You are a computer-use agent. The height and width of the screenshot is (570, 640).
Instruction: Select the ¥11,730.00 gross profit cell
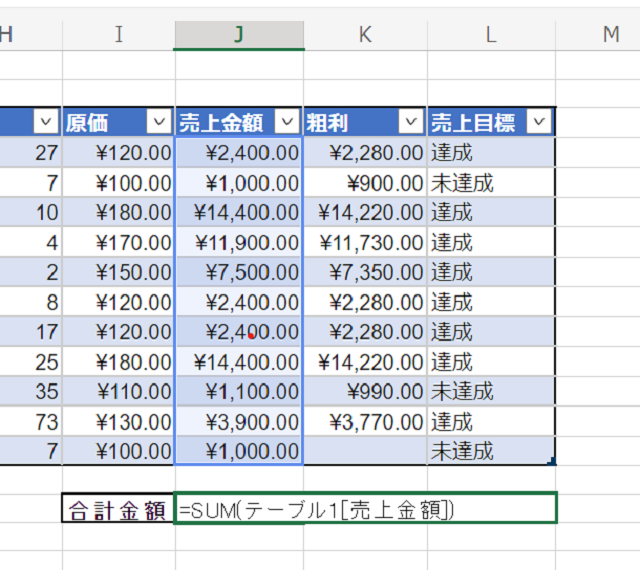coord(365,243)
